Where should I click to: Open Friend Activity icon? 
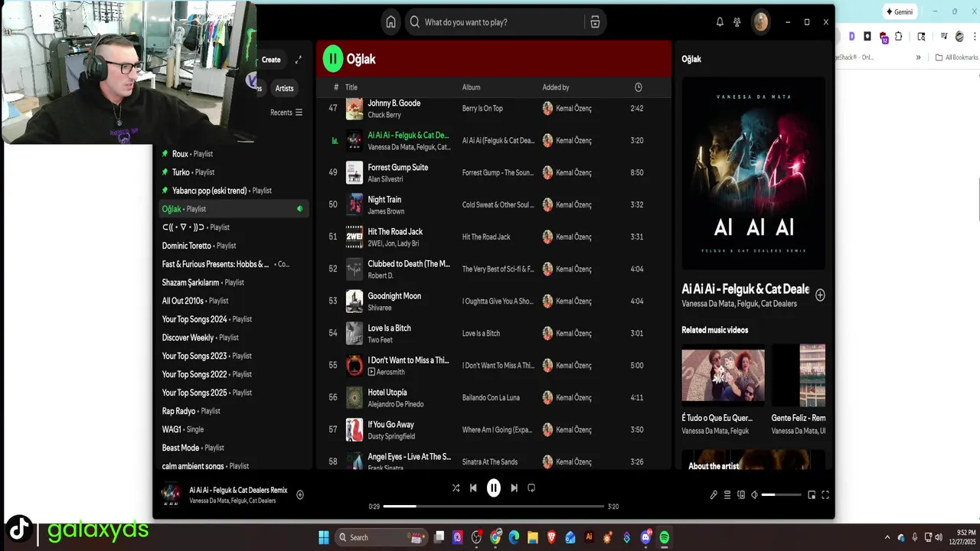tap(737, 22)
